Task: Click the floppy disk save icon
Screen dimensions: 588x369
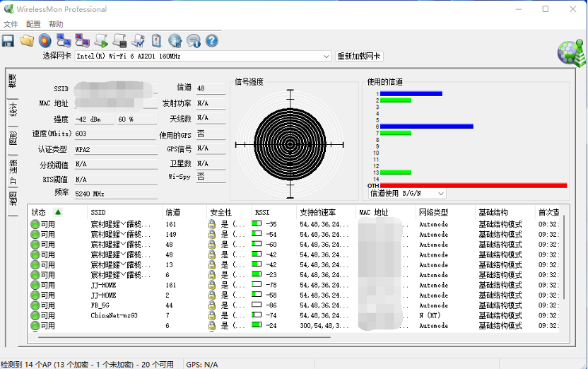Action: 8,41
